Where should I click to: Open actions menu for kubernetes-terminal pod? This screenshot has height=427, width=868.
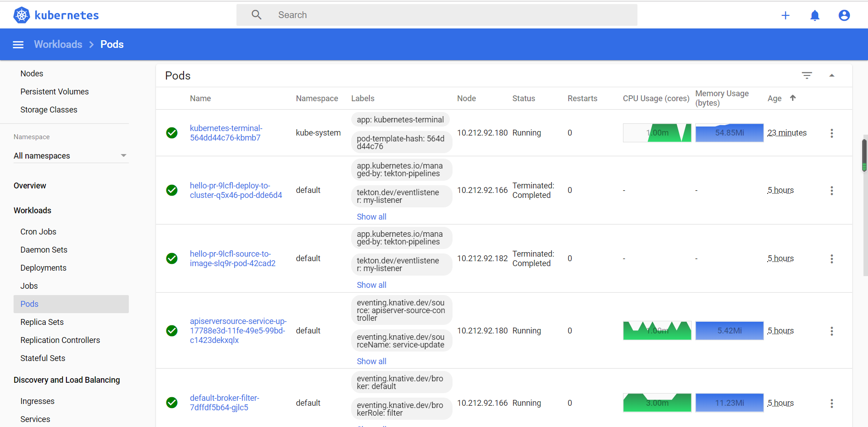831,133
